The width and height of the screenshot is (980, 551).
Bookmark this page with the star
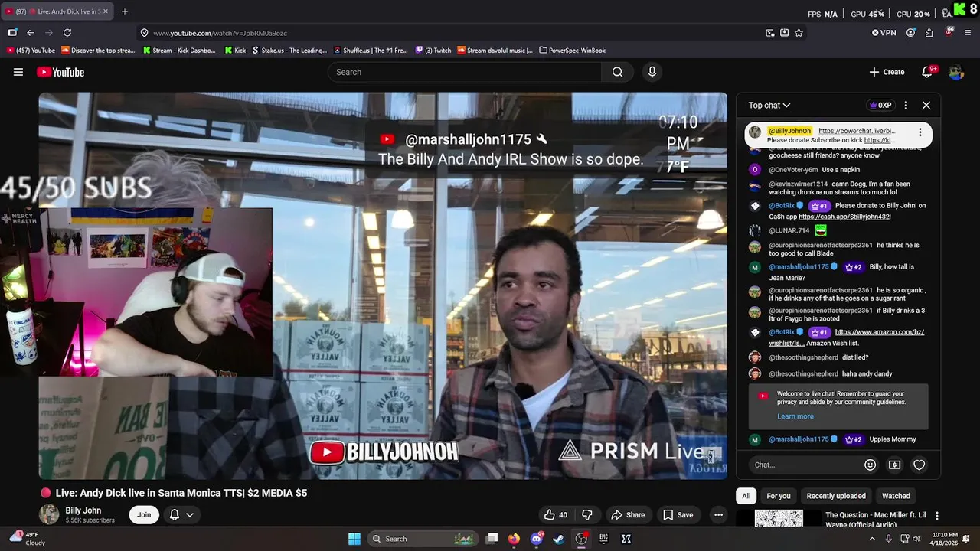(799, 33)
